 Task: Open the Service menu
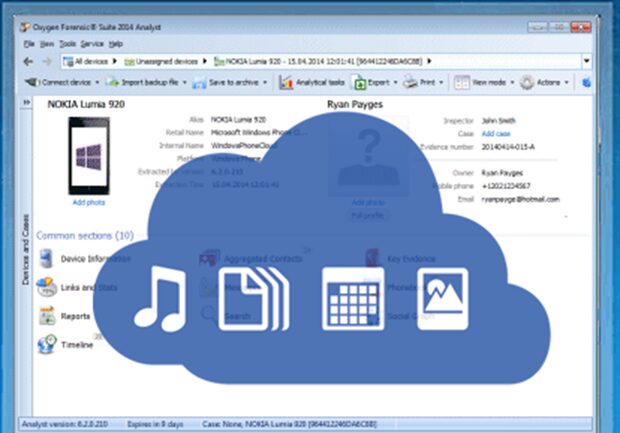tap(92, 44)
